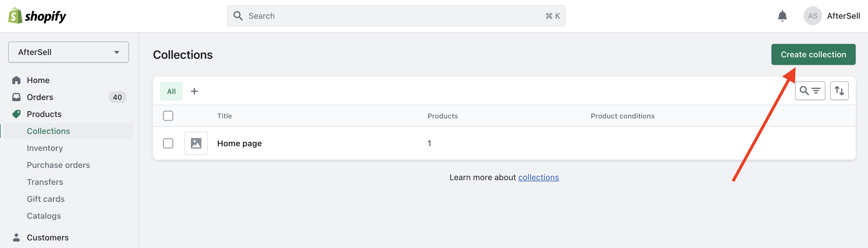Expand the AfterSell store switcher dropdown
Viewport: 868px width, 248px height.
click(x=68, y=52)
